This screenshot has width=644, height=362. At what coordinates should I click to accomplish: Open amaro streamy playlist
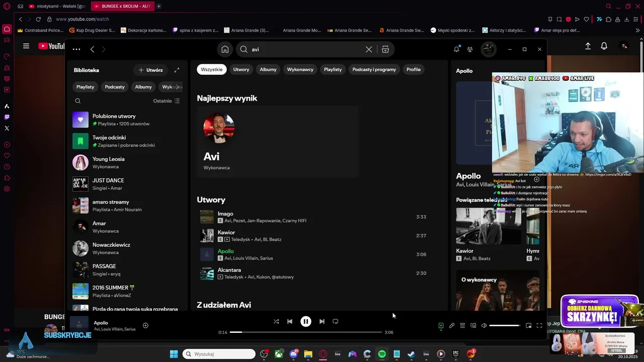[127, 206]
